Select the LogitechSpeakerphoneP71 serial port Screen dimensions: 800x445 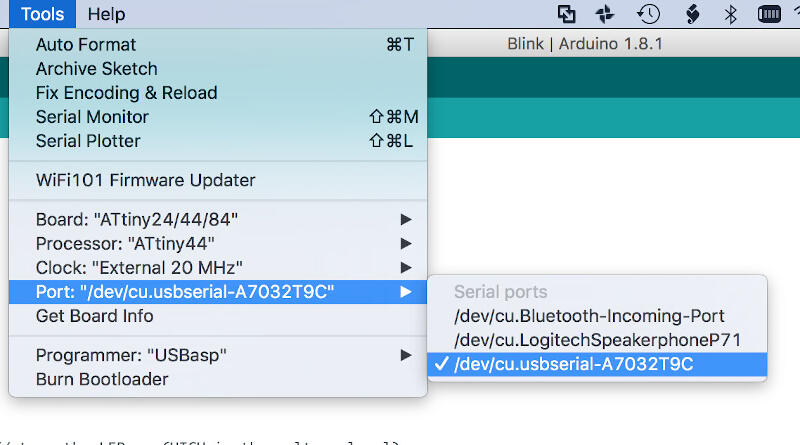tap(597, 340)
